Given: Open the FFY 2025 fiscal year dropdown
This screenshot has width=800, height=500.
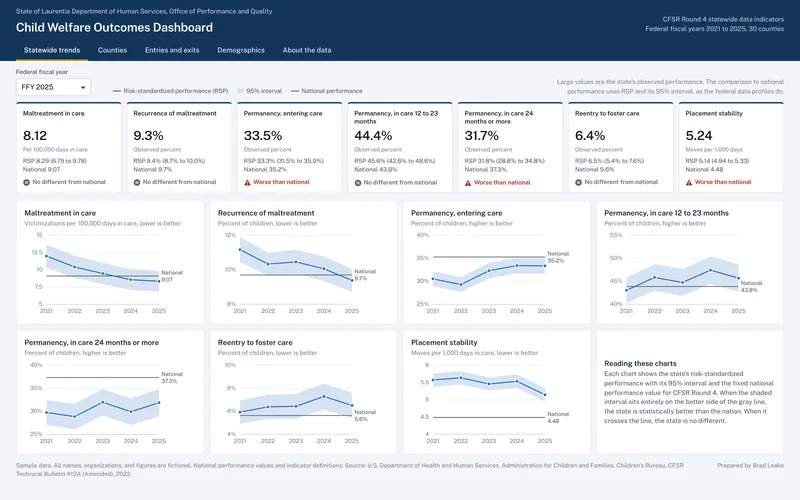Looking at the screenshot, I should pos(53,87).
